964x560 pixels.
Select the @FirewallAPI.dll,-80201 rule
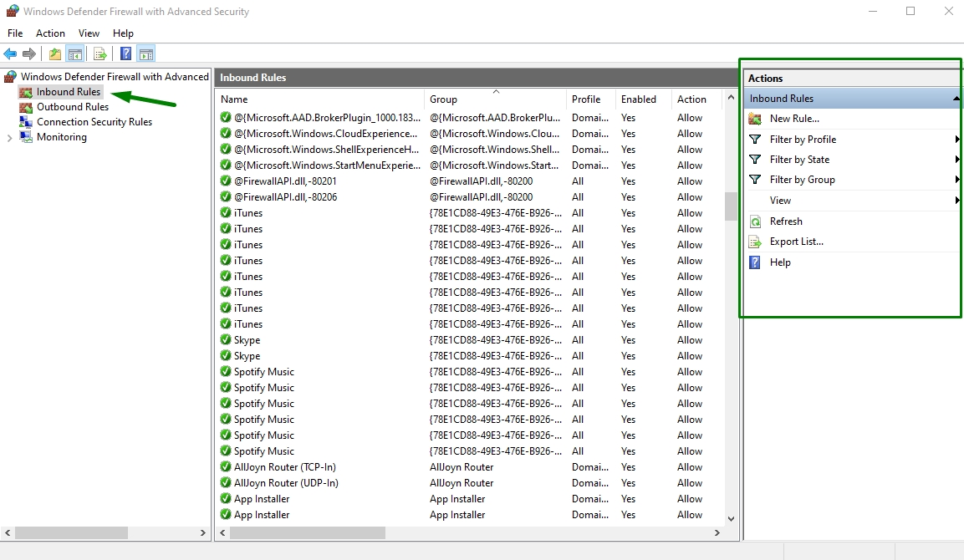(x=285, y=181)
